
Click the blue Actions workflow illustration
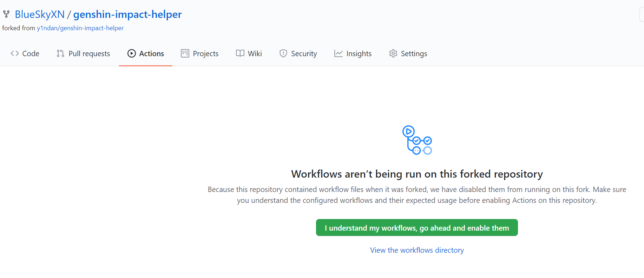[x=417, y=140]
